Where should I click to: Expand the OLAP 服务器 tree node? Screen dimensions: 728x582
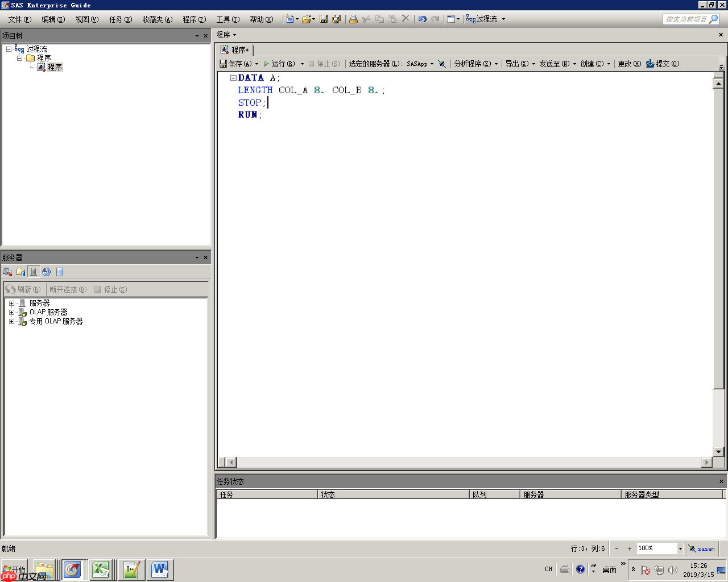(x=11, y=312)
